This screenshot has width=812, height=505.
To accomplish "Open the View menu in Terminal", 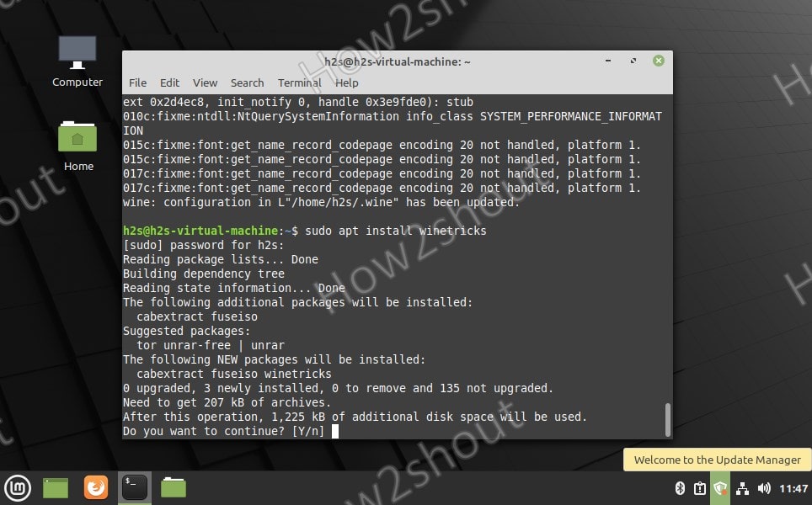I will coord(205,82).
